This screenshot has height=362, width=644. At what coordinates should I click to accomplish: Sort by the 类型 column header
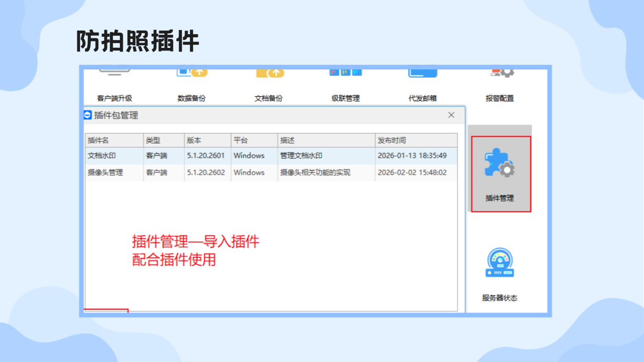point(164,140)
